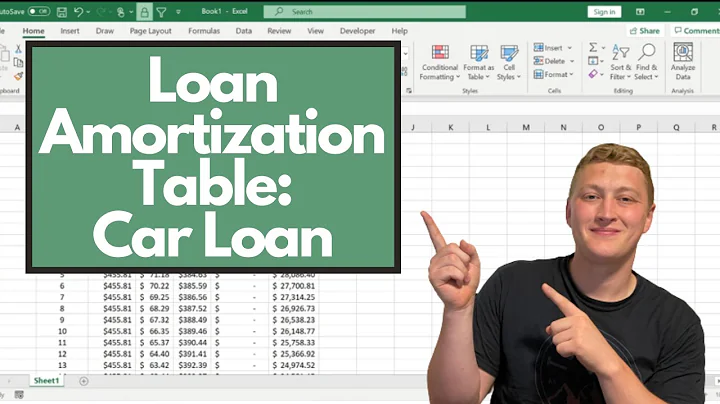The width and height of the screenshot is (720, 404).
Task: Click the Analyze Data button
Action: [683, 62]
